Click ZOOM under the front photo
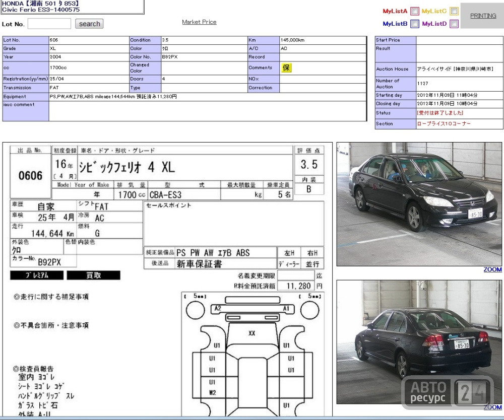The width and height of the screenshot is (504, 420). tap(492, 270)
